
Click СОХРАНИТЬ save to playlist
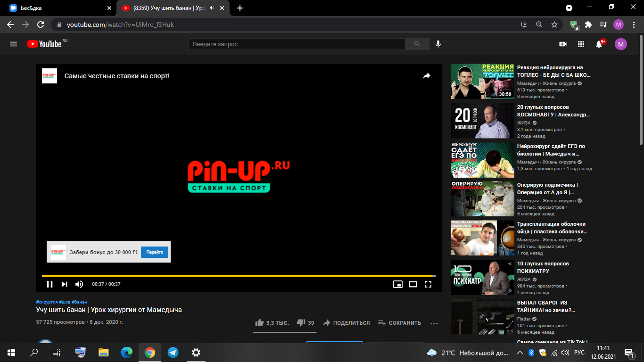click(x=399, y=323)
